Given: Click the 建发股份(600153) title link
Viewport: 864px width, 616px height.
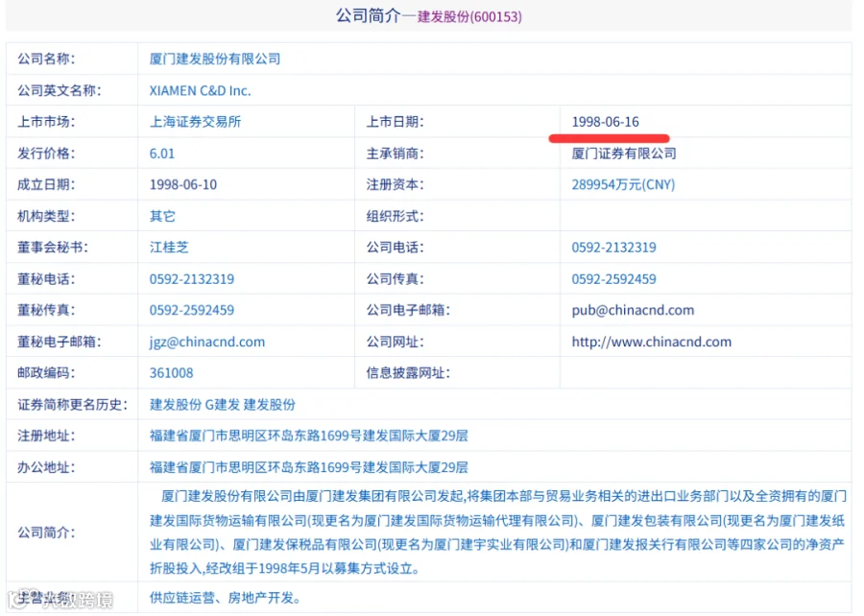Looking at the screenshot, I should [469, 16].
